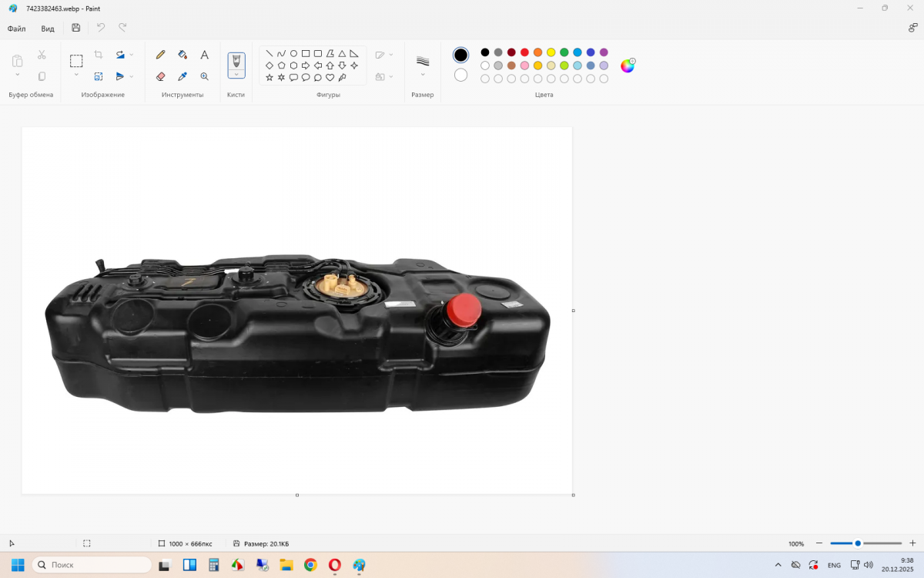Click the zoom in plus button

point(912,543)
